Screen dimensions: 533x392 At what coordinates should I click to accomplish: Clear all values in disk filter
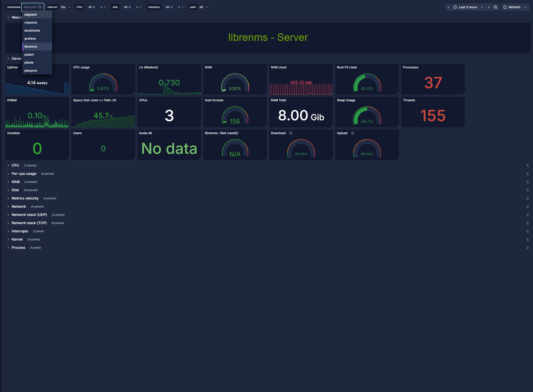click(x=137, y=7)
